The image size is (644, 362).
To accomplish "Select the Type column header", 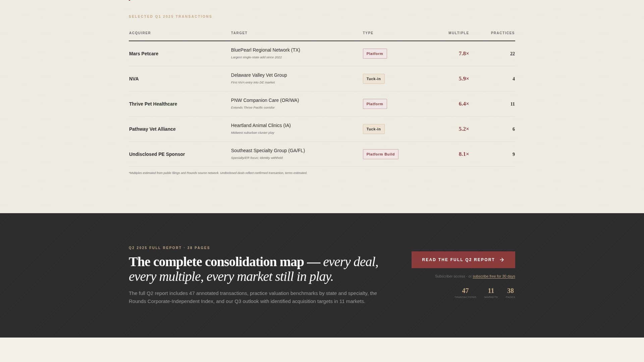I will click(x=368, y=33).
